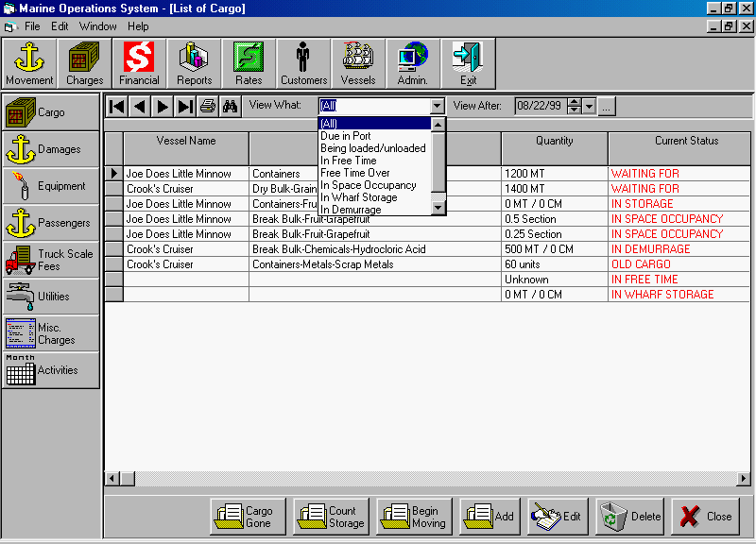The width and height of the screenshot is (756, 544).
Task: Click the Charges crate icon
Action: [x=84, y=63]
